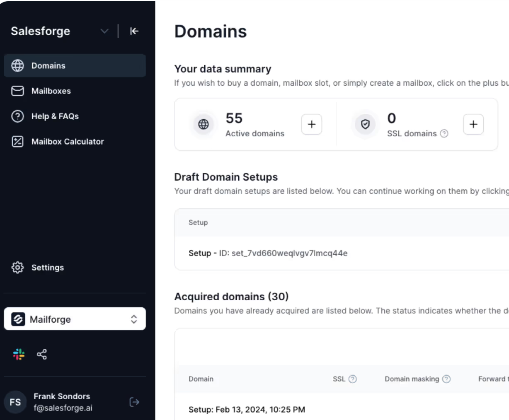Show the help icon beside Domain masking header
This screenshot has height=420, width=509.
(x=446, y=379)
